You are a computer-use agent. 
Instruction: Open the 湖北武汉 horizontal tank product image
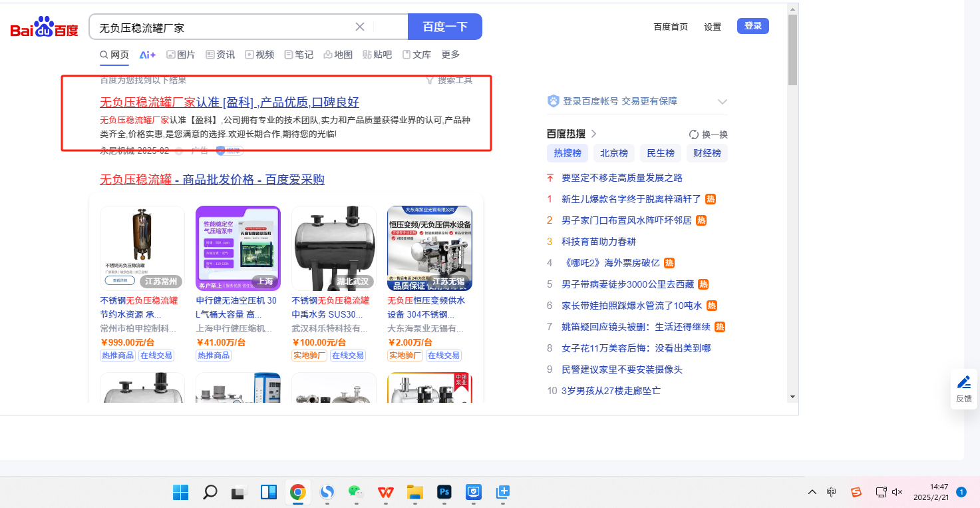(x=334, y=248)
